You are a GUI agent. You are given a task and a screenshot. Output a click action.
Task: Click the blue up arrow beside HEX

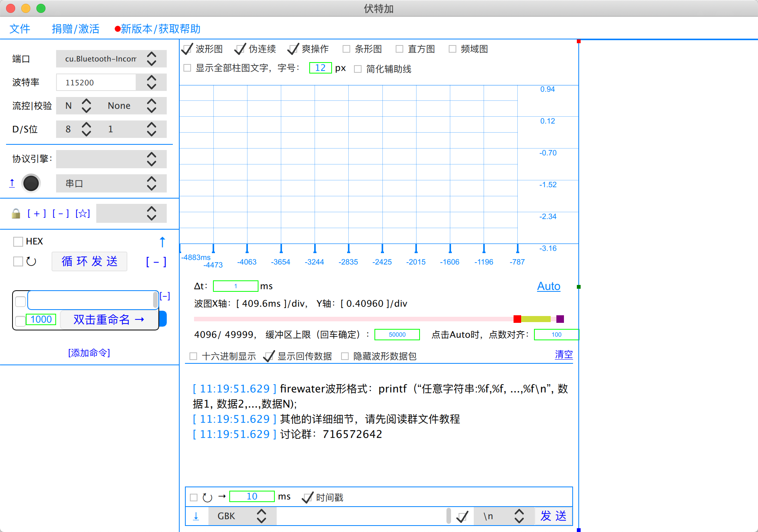(x=162, y=242)
